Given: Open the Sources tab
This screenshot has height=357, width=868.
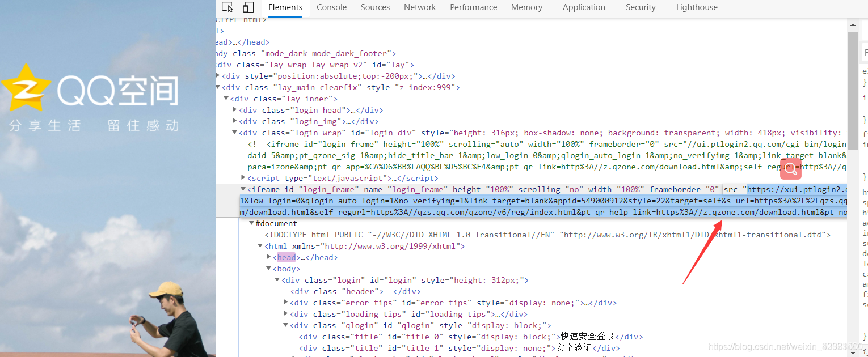Looking at the screenshot, I should (x=375, y=7).
